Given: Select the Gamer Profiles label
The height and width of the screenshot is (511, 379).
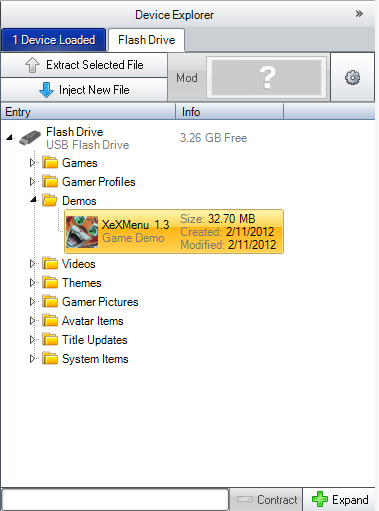Looking at the screenshot, I should point(99,182).
